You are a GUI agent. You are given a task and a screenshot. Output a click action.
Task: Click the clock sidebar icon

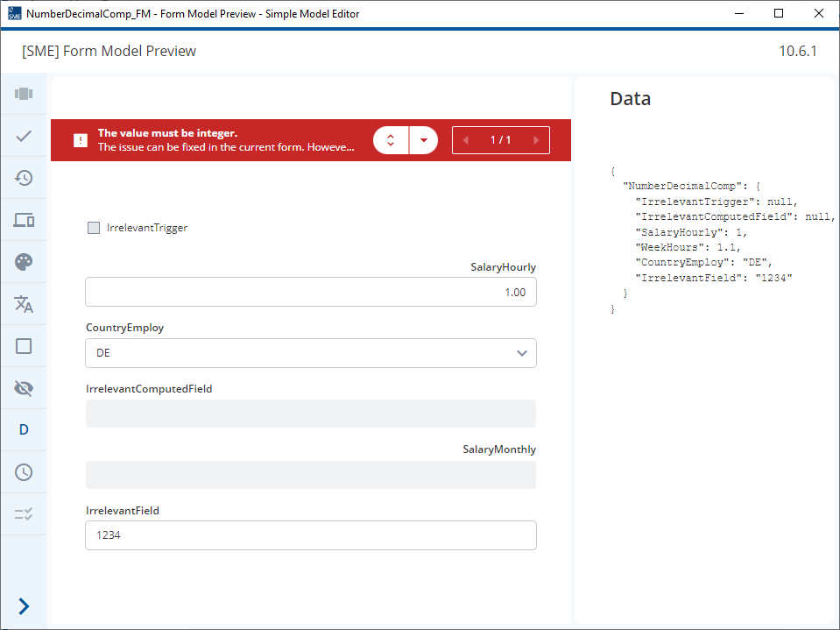point(24,472)
